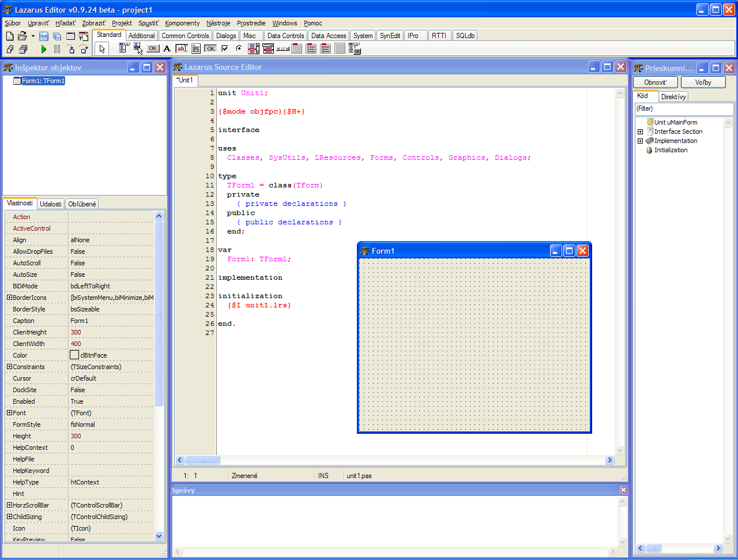Close the Správy messages panel
This screenshot has width=738, height=560.
[623, 490]
